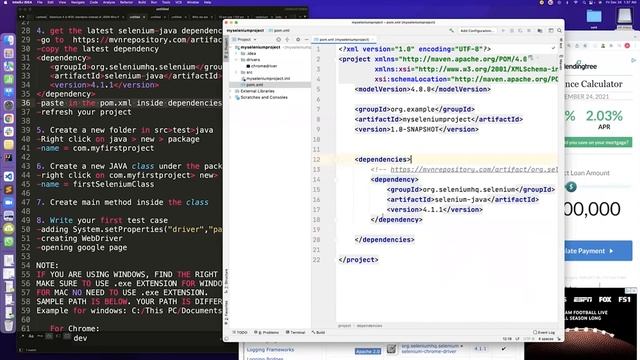This screenshot has height=360, width=640.
Task: Click the locate-file target icon in Project panel
Action: coord(278,40)
